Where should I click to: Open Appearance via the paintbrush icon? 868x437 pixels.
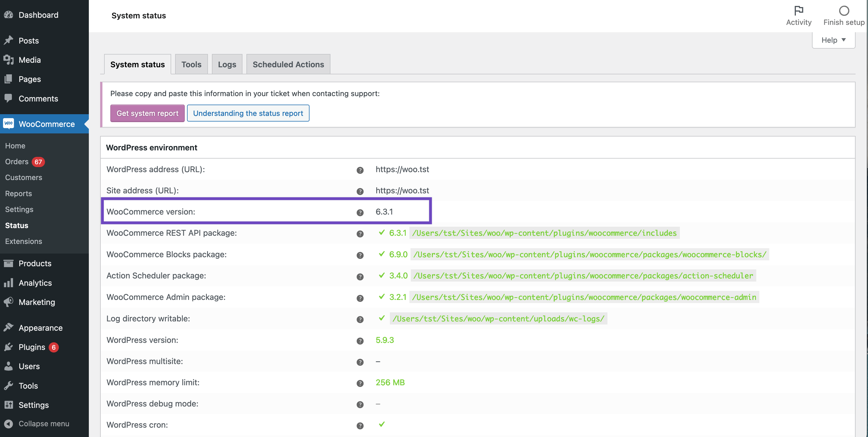(9, 327)
